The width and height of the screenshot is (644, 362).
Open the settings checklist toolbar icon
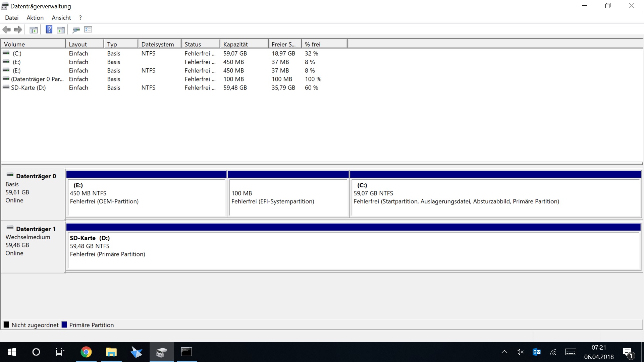click(x=88, y=29)
